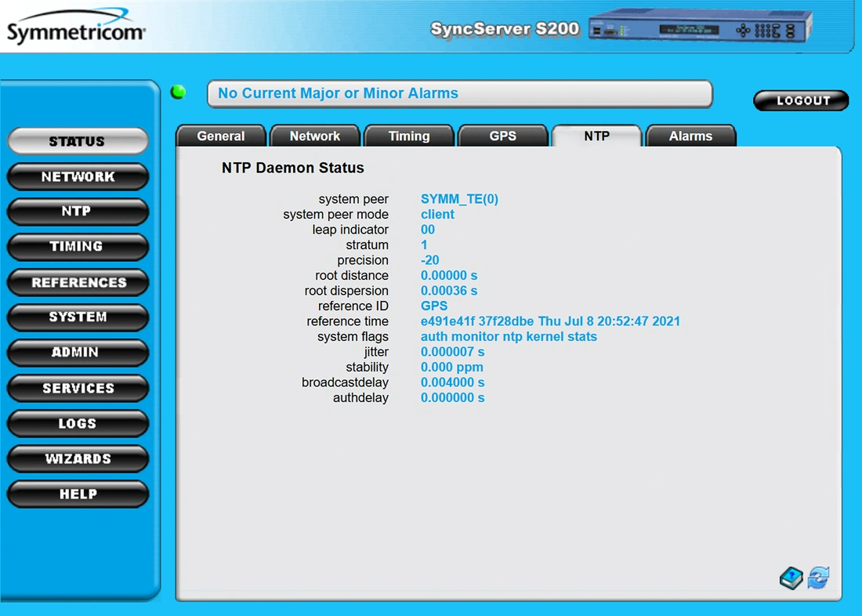This screenshot has height=616, width=862.
Task: Open the HELP sidebar section
Action: 78,494
